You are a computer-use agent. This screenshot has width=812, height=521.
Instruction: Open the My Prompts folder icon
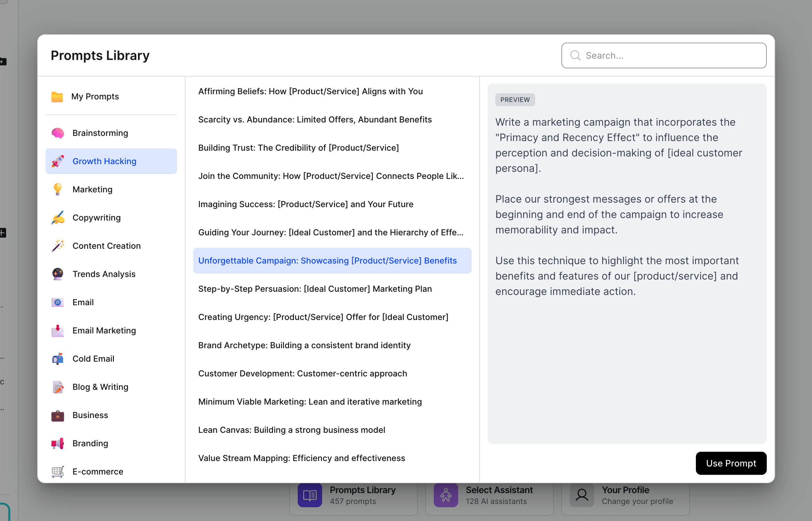click(x=57, y=97)
